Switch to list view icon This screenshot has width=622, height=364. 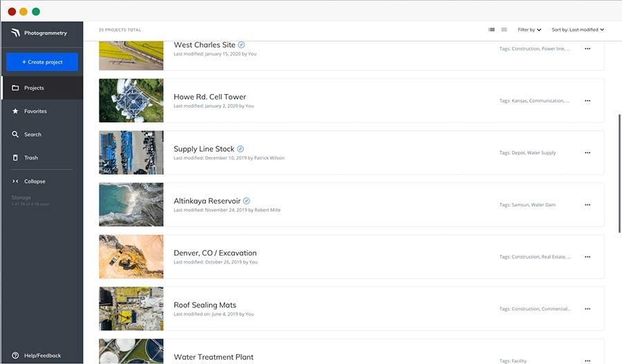tap(491, 30)
